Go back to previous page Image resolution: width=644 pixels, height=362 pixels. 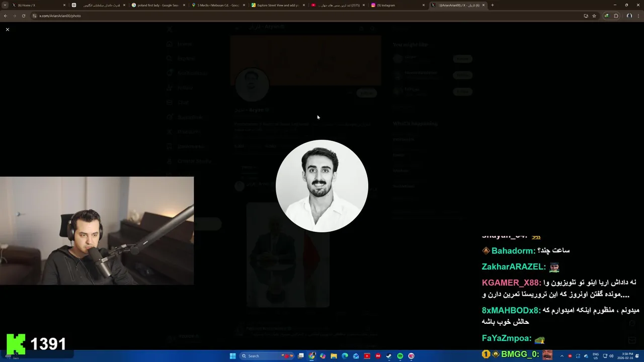(x=6, y=16)
